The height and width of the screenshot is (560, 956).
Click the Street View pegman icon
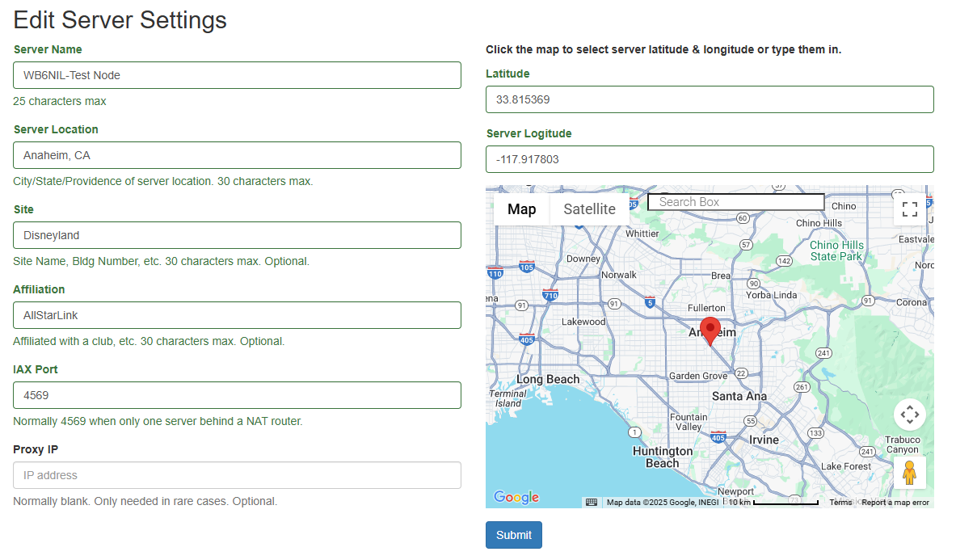click(x=910, y=473)
